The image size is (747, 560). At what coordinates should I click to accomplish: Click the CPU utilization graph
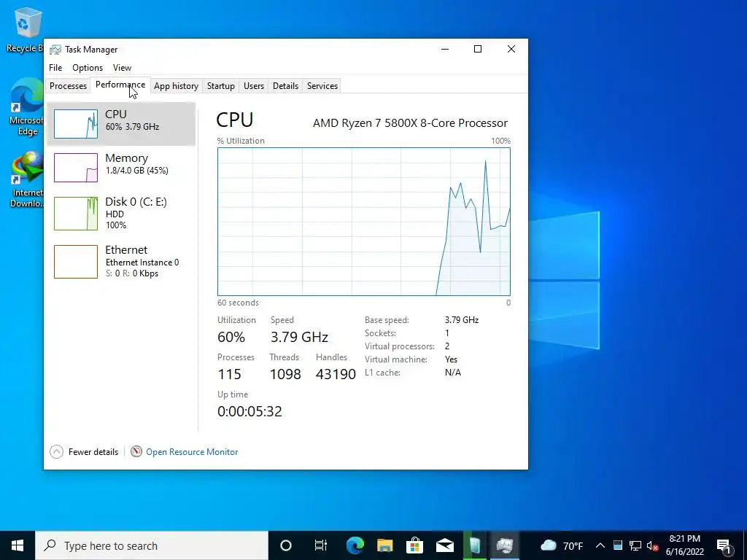point(364,222)
